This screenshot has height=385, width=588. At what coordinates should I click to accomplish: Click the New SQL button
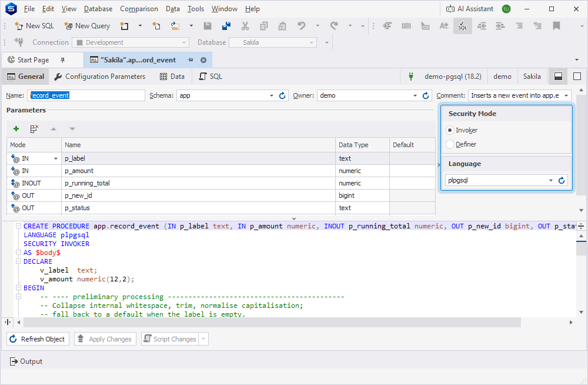tap(35, 25)
